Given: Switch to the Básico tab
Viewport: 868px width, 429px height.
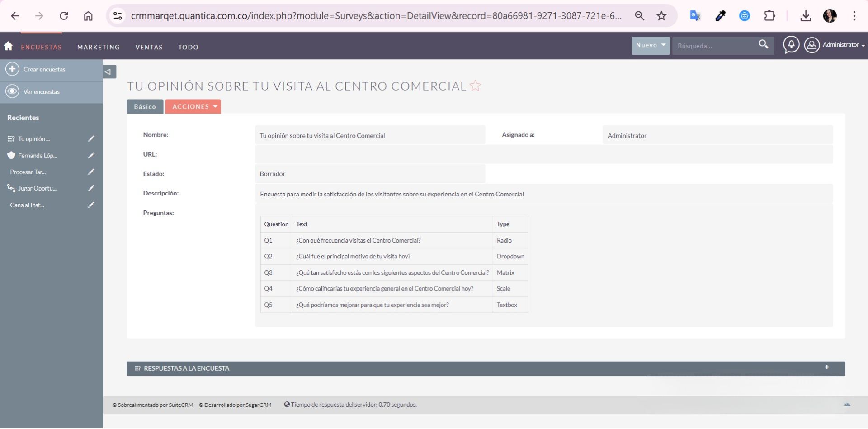Looking at the screenshot, I should coord(145,107).
